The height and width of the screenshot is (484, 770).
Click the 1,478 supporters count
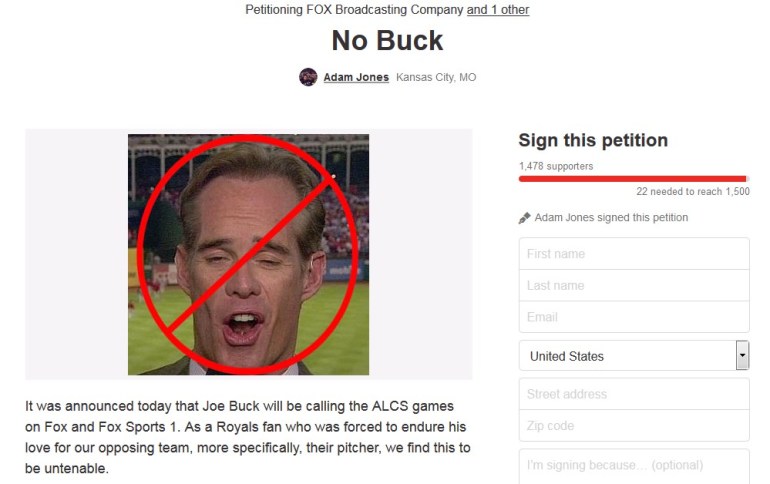pos(556,166)
